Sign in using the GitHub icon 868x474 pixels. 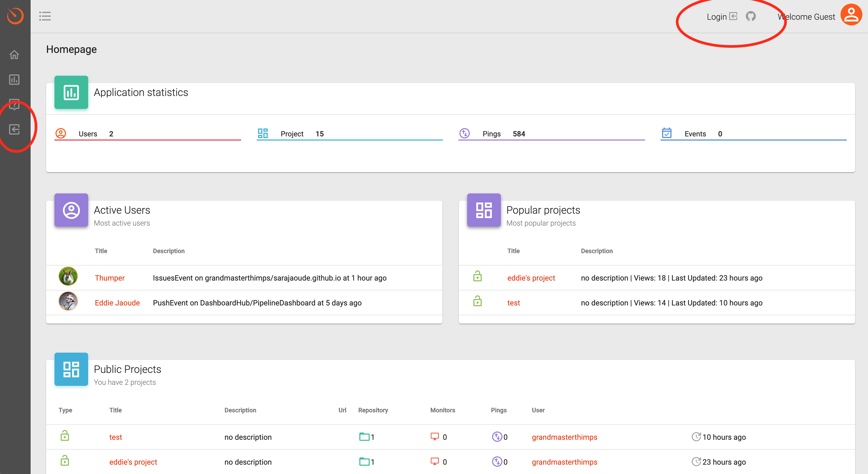click(751, 16)
